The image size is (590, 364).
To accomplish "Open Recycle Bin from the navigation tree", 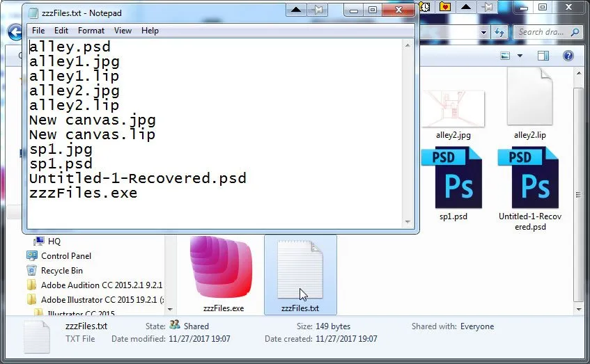I will coord(62,271).
